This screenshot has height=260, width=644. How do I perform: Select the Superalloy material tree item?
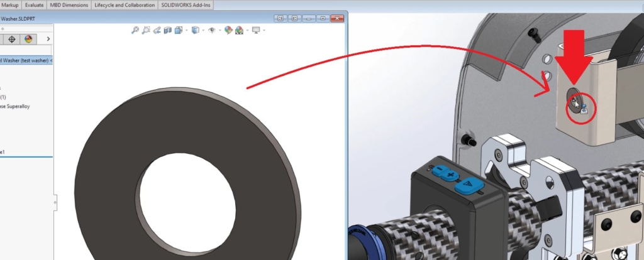pyautogui.click(x=15, y=106)
